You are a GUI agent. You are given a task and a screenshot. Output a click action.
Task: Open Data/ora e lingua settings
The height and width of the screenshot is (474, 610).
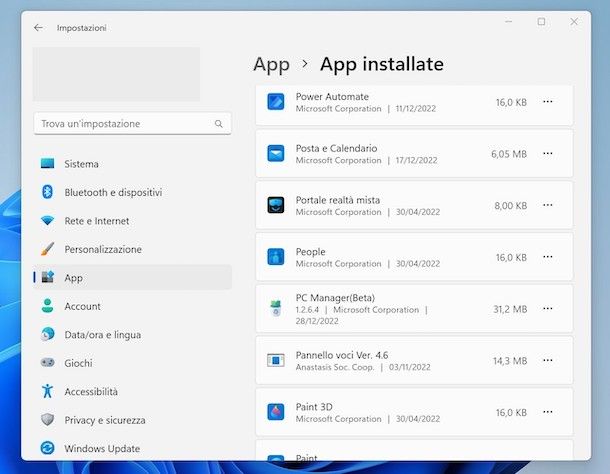pos(133,335)
